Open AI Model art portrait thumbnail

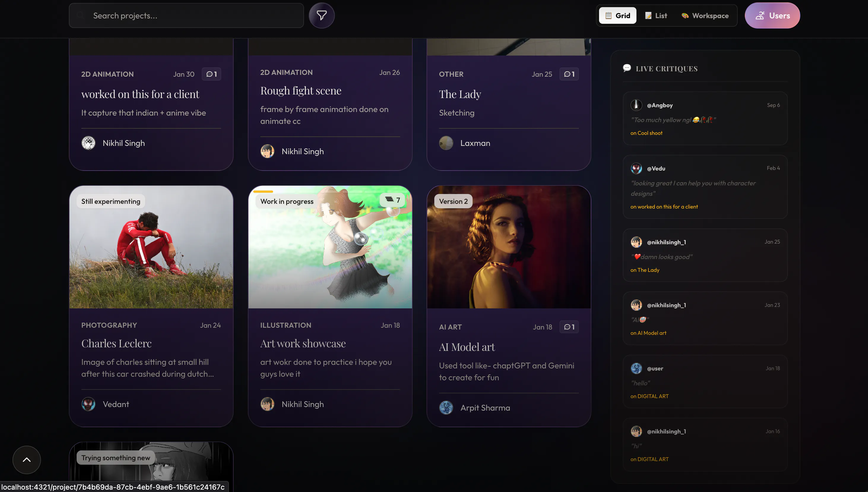509,247
